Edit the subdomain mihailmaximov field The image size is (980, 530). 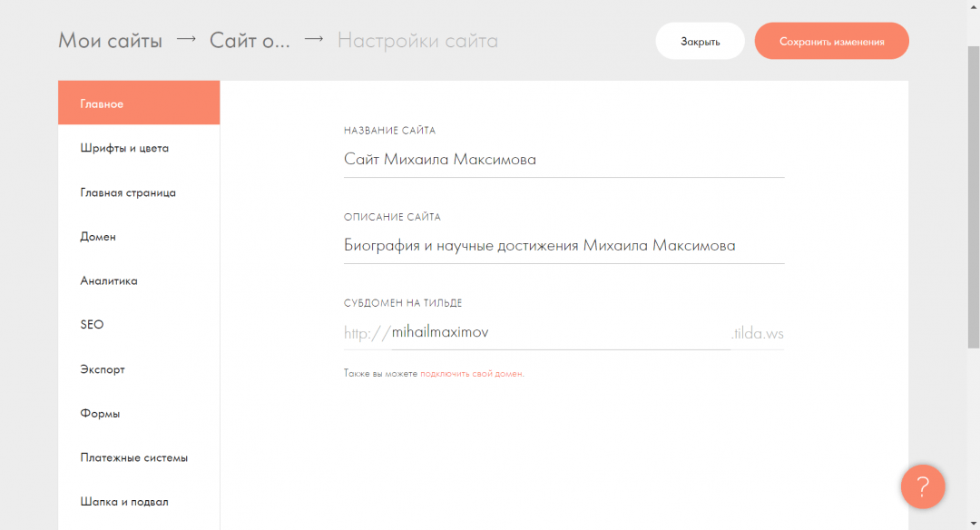tap(558, 333)
